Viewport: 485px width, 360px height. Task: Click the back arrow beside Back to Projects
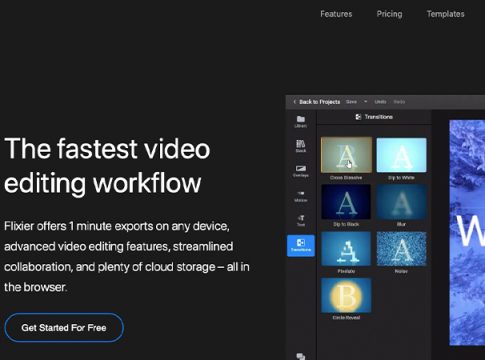295,102
